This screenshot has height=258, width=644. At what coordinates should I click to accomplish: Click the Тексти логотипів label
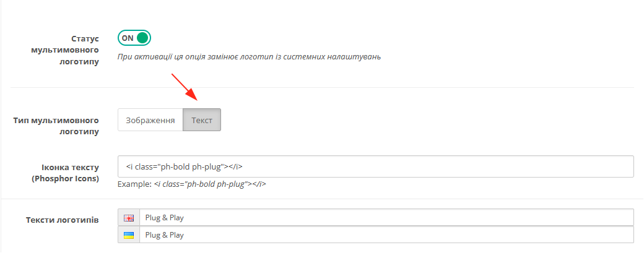(x=62, y=220)
